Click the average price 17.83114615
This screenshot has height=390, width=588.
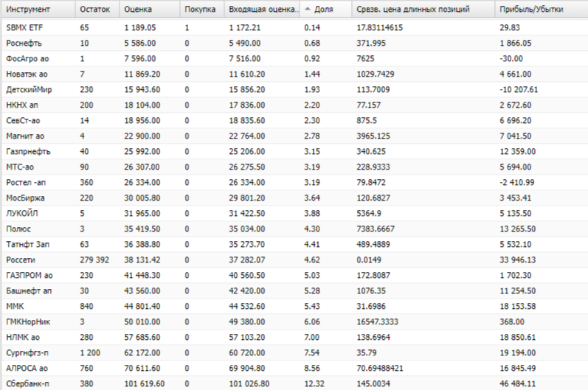pyautogui.click(x=379, y=27)
